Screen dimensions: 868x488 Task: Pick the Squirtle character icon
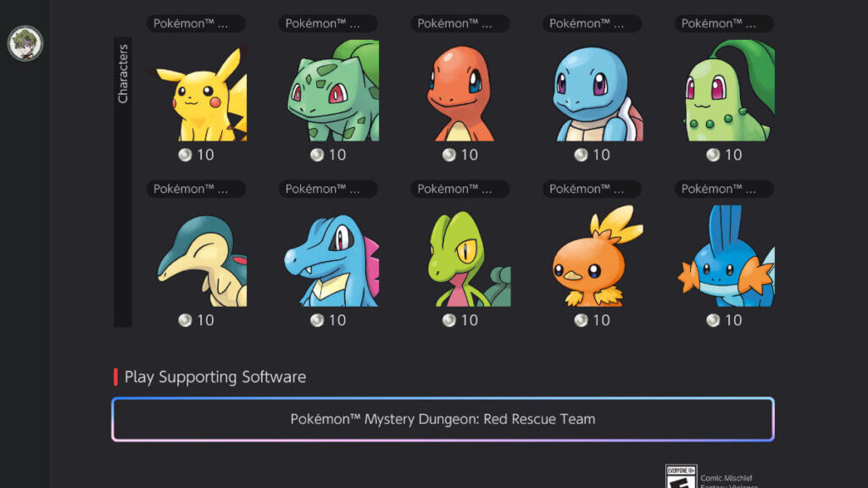click(x=593, y=91)
